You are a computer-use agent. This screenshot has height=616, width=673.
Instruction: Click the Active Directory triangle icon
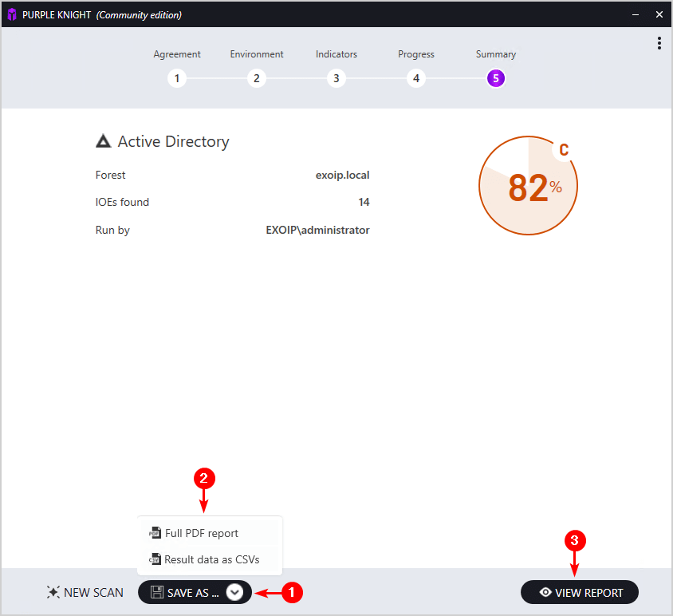point(103,141)
